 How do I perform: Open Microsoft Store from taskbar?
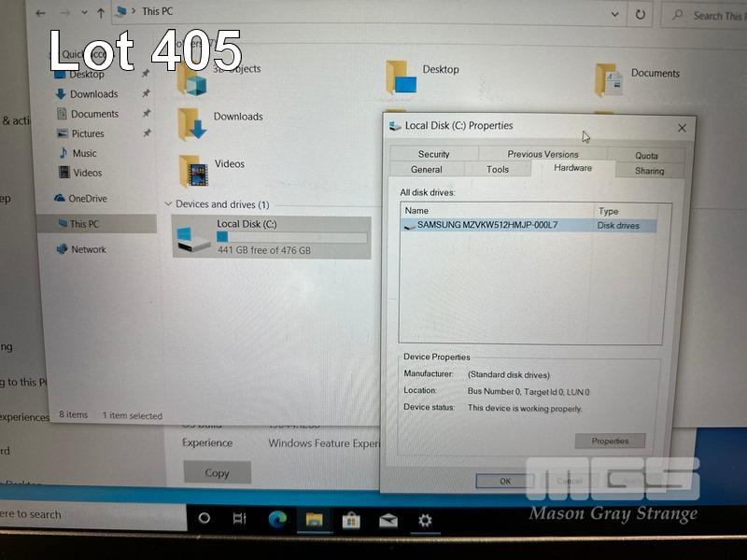351,520
